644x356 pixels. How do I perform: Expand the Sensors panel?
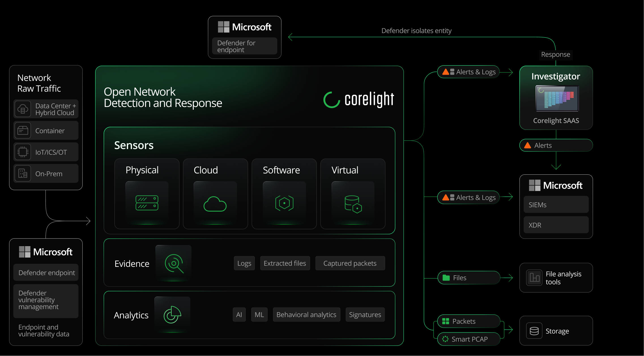click(134, 145)
